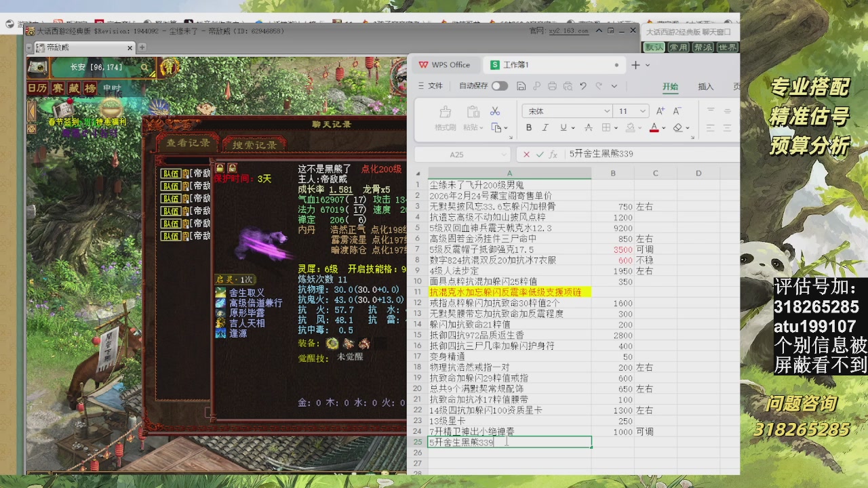Image resolution: width=868 pixels, height=488 pixels.
Task: Cancel cell edit with the red X
Action: (526, 155)
